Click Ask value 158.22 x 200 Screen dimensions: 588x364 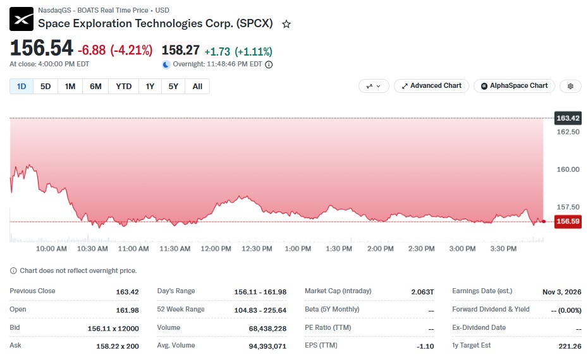coord(118,346)
